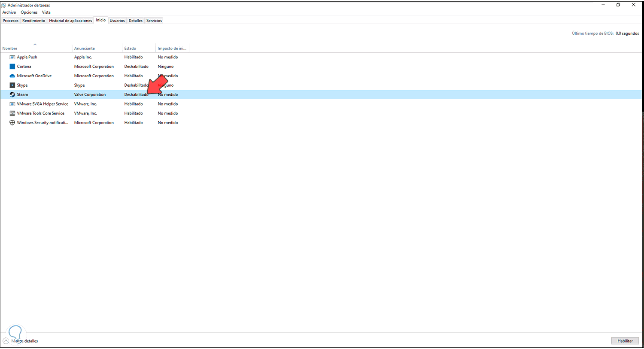Image resolution: width=644 pixels, height=349 pixels.
Task: Sort by the Estado column header
Action: 139,48
